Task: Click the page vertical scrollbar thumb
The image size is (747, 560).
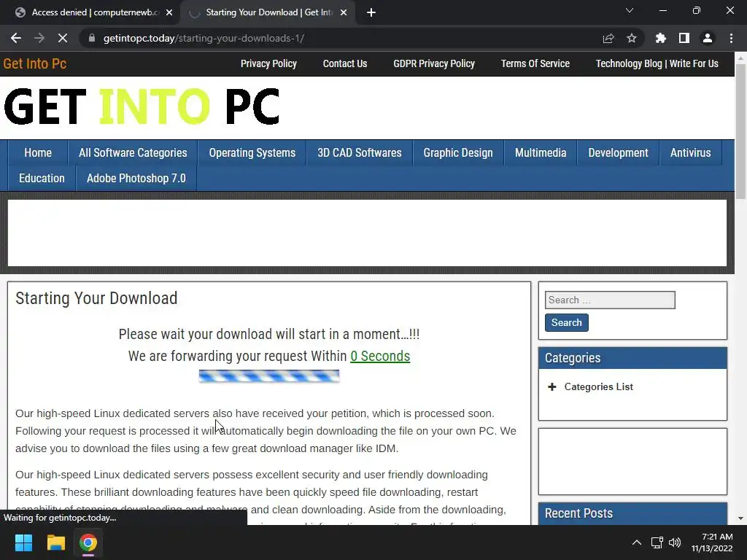Action: tap(740, 131)
